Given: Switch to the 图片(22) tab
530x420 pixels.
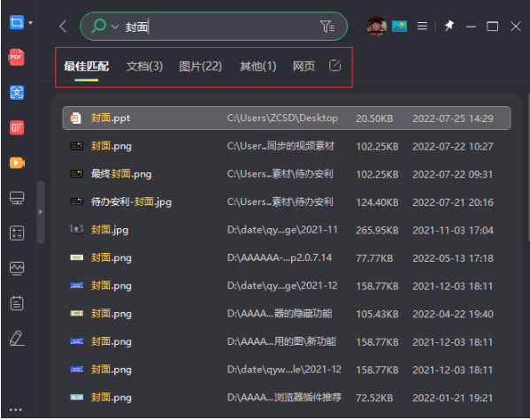Looking at the screenshot, I should [200, 66].
